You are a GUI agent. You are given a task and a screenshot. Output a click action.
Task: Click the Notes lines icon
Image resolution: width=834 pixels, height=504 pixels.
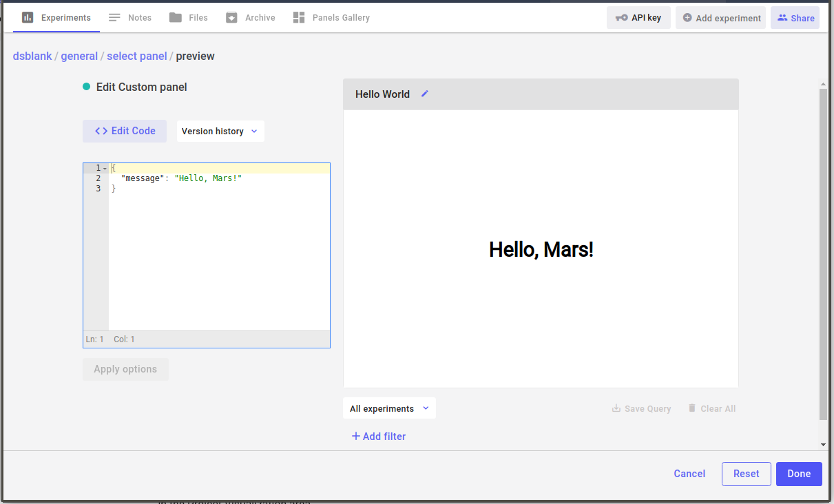[x=114, y=18]
